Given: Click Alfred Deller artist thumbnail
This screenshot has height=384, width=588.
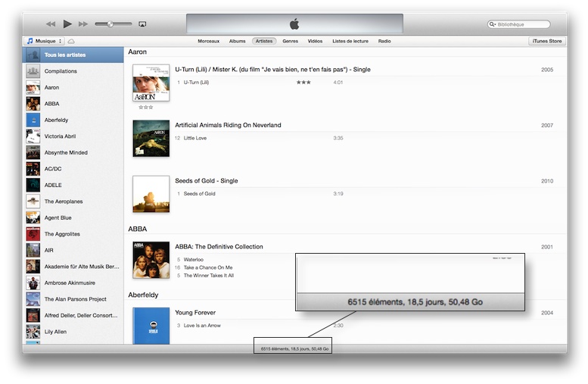Looking at the screenshot, I should point(33,315).
